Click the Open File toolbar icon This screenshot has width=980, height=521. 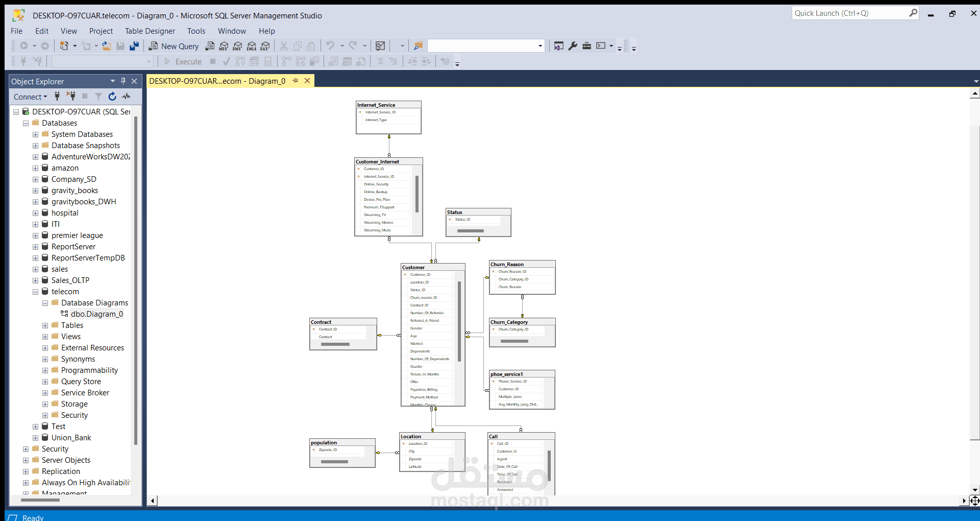click(107, 46)
